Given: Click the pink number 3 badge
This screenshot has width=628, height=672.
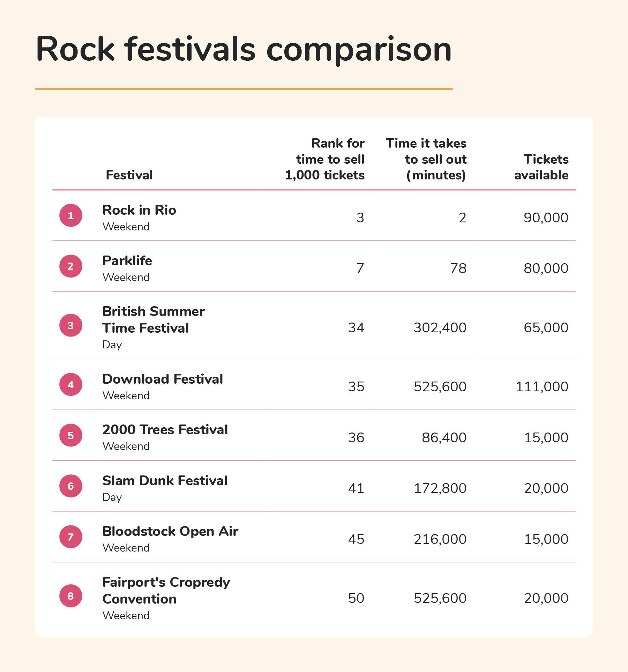Looking at the screenshot, I should pyautogui.click(x=71, y=325).
